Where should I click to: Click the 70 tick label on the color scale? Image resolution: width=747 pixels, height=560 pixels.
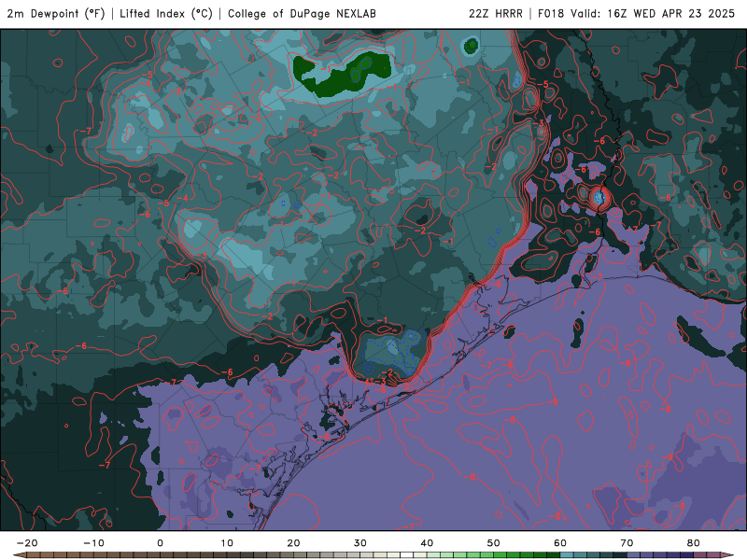pyautogui.click(x=627, y=543)
